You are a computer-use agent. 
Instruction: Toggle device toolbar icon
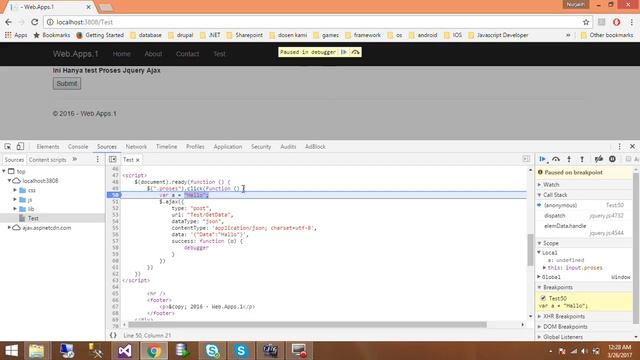click(x=20, y=147)
